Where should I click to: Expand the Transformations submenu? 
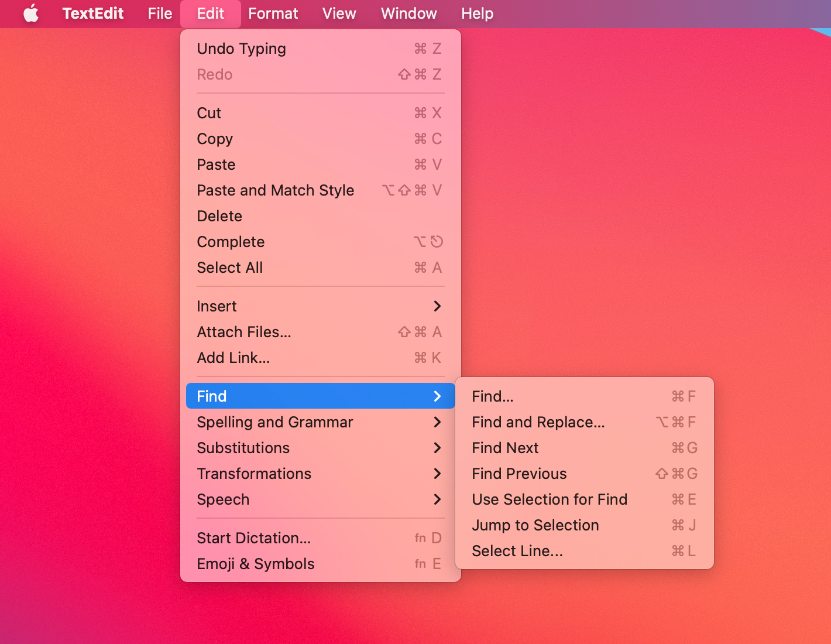321,474
